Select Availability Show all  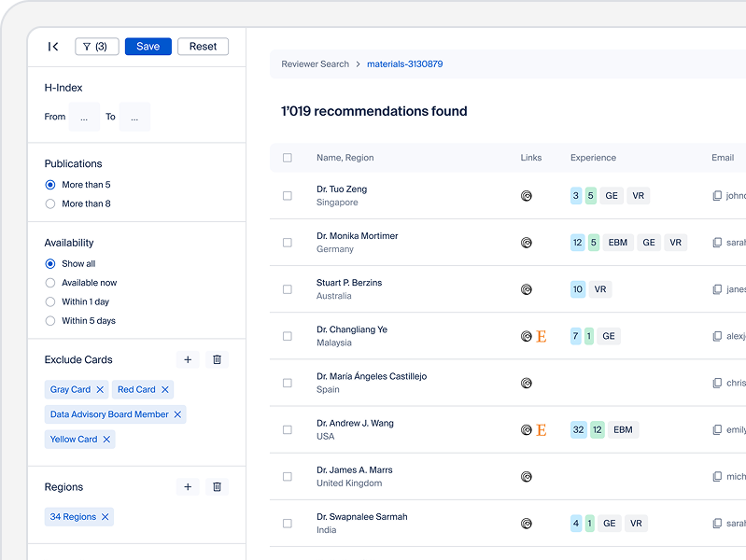click(x=50, y=263)
